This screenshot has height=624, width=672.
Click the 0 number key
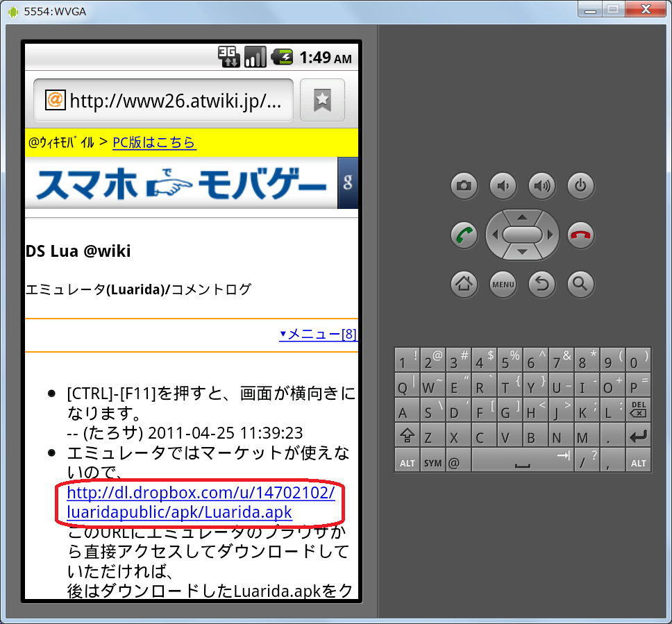(638, 360)
